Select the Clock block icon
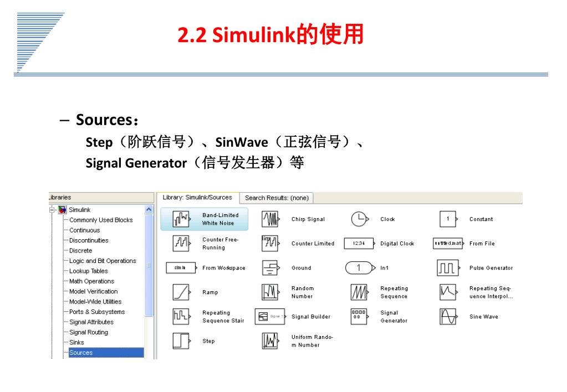This screenshot has width=567, height=392. tap(360, 219)
